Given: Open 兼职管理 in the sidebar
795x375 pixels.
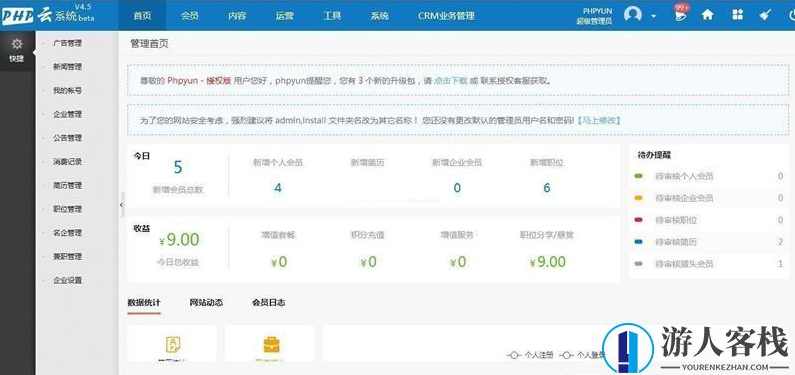Looking at the screenshot, I should pyautogui.click(x=67, y=256).
